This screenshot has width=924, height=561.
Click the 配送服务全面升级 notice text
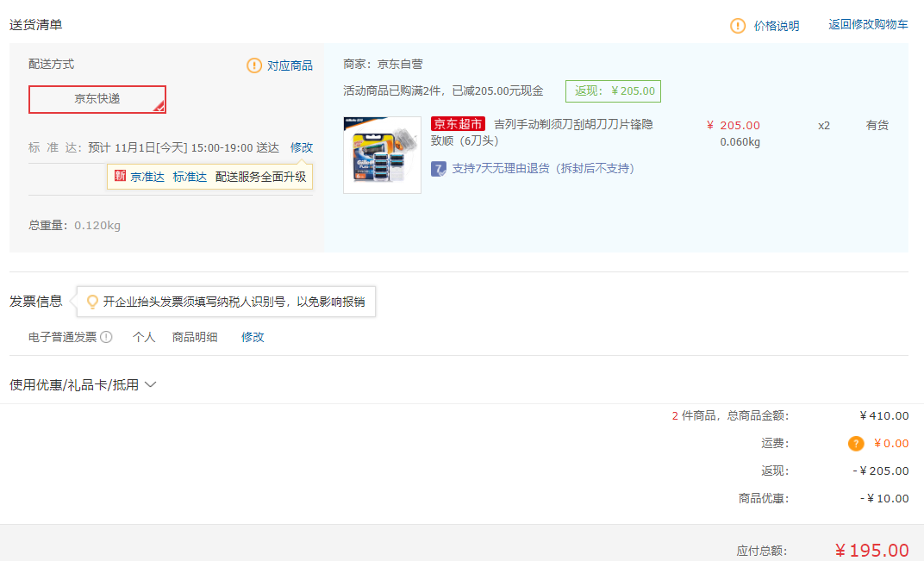pyautogui.click(x=260, y=177)
